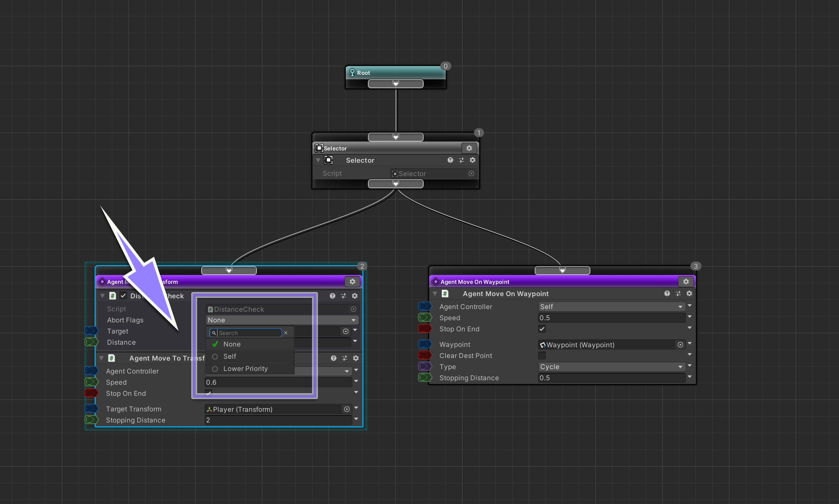The width and height of the screenshot is (839, 504).
Task: Click the DistanceCheck component gear icon
Action: (x=355, y=296)
